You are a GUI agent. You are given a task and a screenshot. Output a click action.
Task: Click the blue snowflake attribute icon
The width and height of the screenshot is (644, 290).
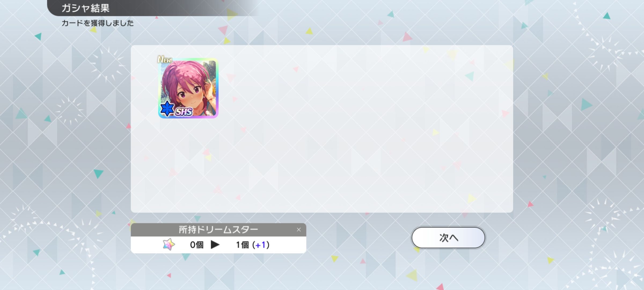(x=167, y=109)
